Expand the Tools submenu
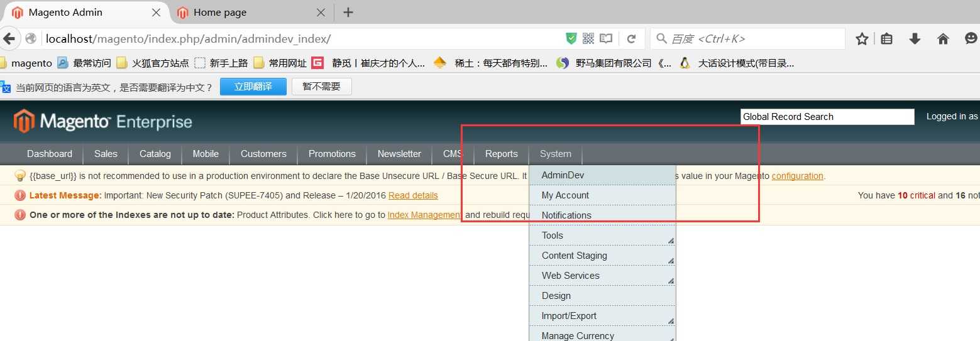The width and height of the screenshot is (980, 341). pyautogui.click(x=602, y=235)
